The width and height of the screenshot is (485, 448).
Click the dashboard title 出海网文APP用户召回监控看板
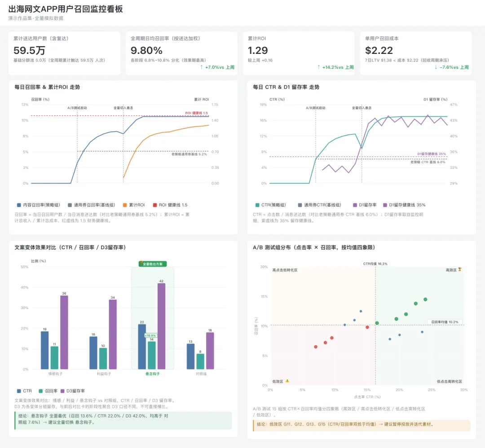point(66,9)
